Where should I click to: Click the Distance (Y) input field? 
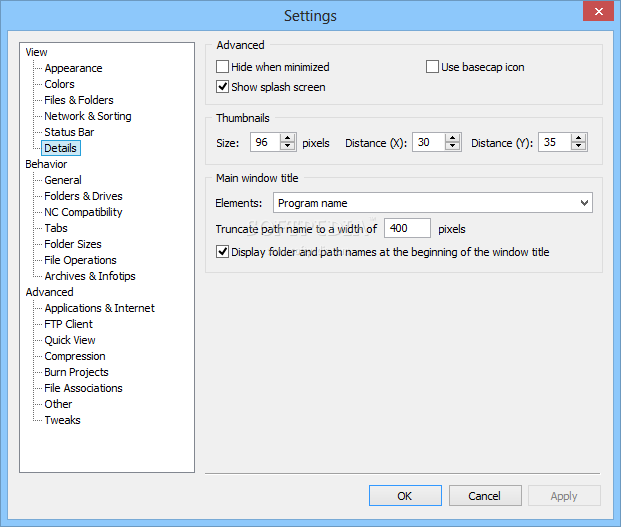tap(555, 142)
